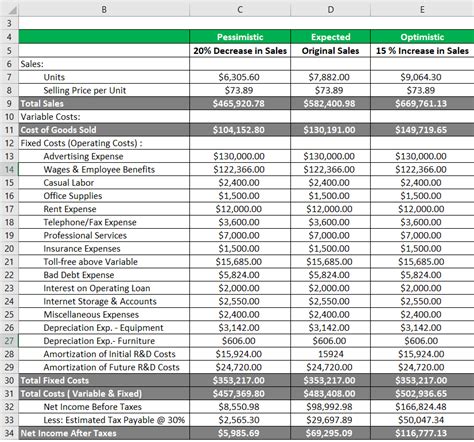Click the 'Net Income After Taxes' label
Viewport: 474px width, 442px height.
tap(68, 433)
